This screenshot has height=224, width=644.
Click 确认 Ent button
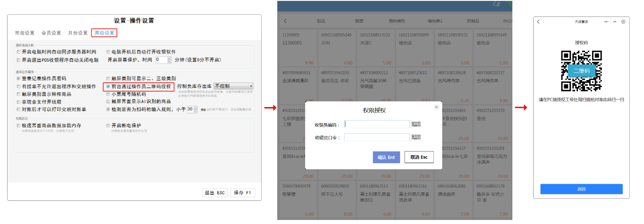386,157
